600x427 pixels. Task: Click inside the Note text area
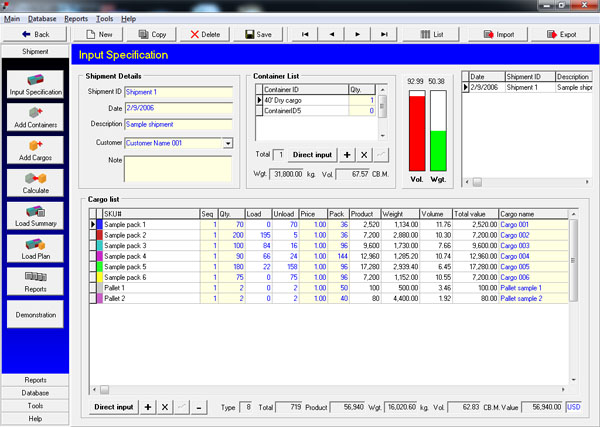(178, 169)
